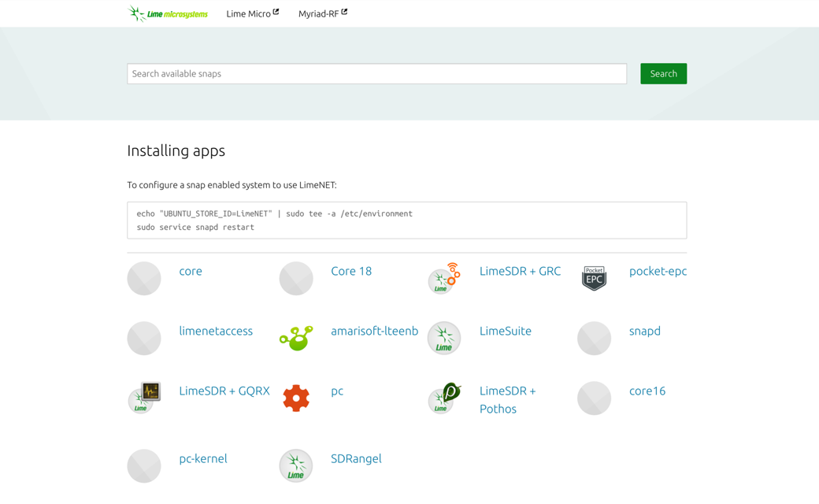Focus the Search available snaps field
Image resolution: width=819 pixels, height=504 pixels.
point(376,74)
